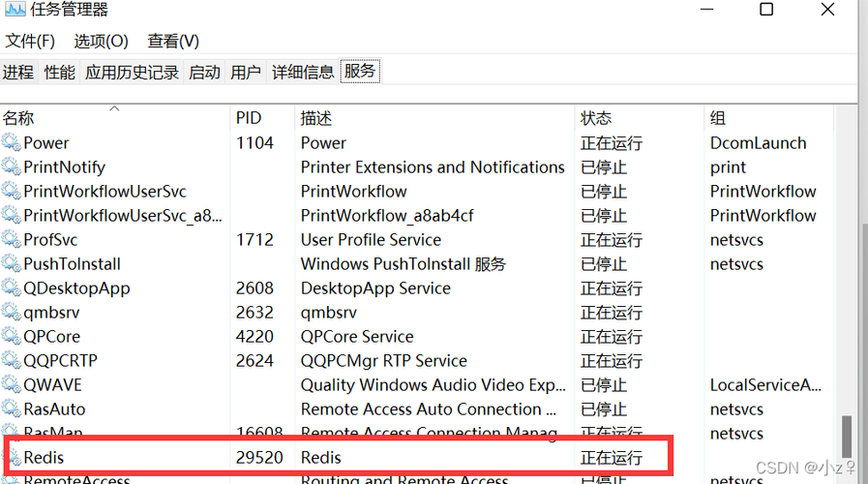Open the 选项(O) menu
Image resolution: width=868 pixels, height=484 pixels.
coord(101,41)
